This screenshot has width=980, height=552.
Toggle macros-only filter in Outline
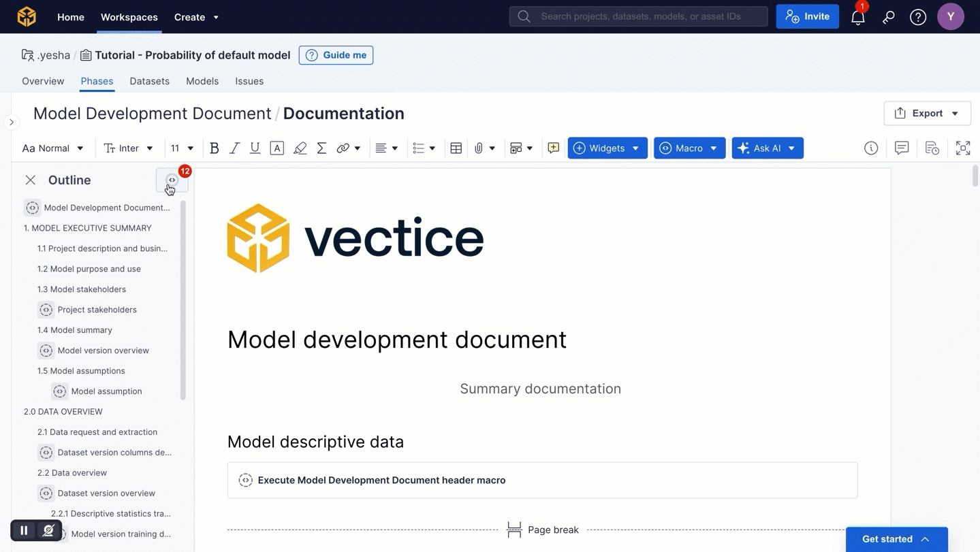pyautogui.click(x=172, y=180)
